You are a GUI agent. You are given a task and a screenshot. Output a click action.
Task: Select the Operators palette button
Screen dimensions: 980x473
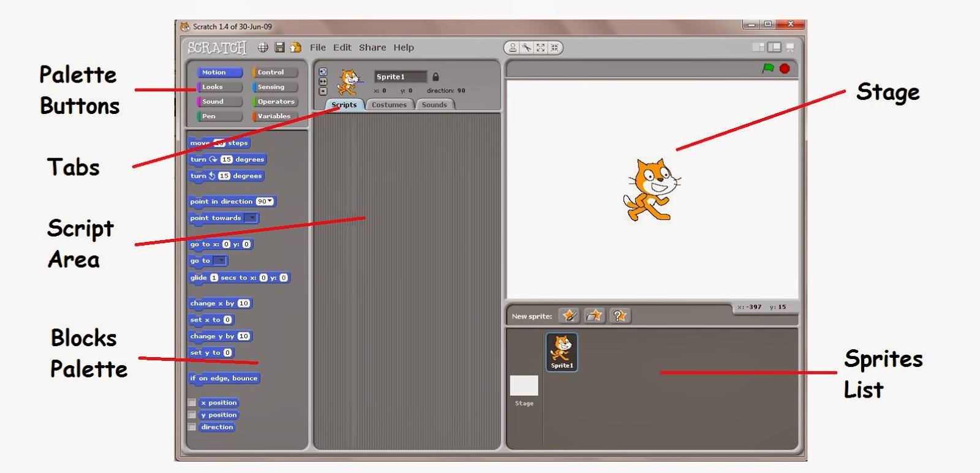[x=275, y=102]
